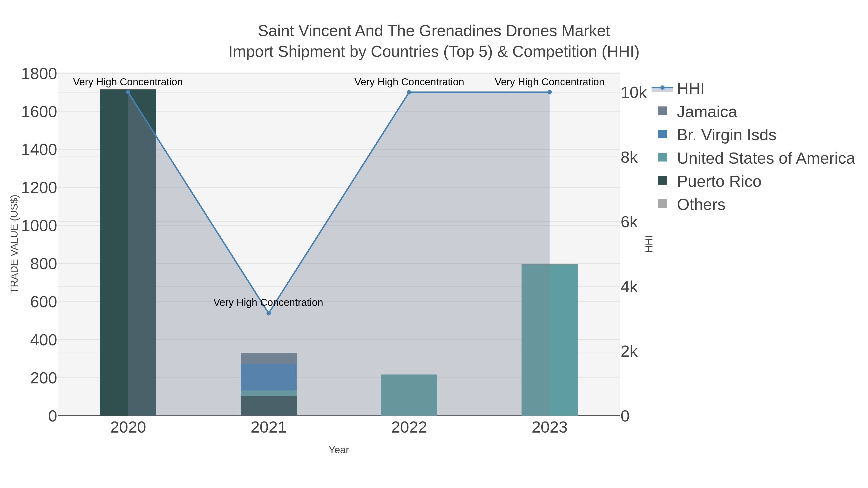Click the Puerto Rico segment of 2021 bar
This screenshot has width=868, height=488.
[269, 406]
